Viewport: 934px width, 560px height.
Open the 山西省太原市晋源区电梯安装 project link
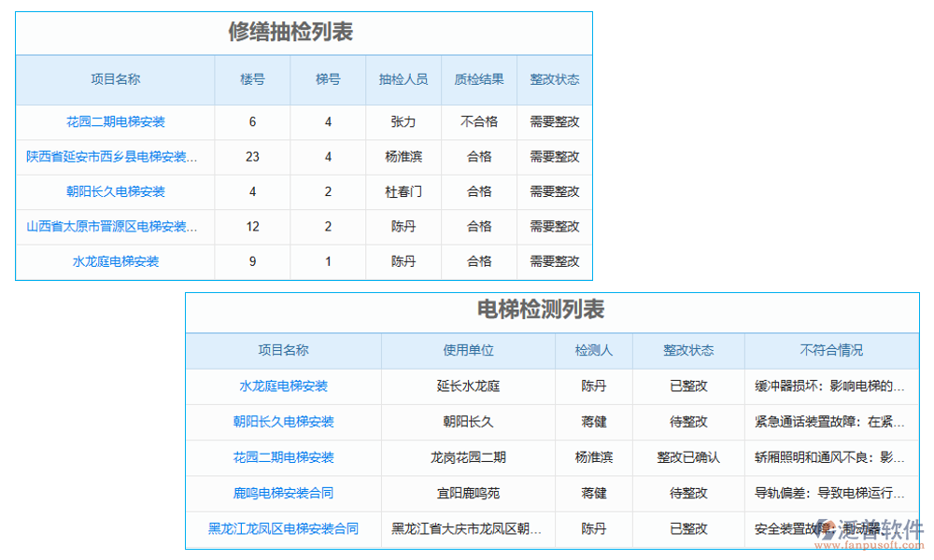pos(114,226)
